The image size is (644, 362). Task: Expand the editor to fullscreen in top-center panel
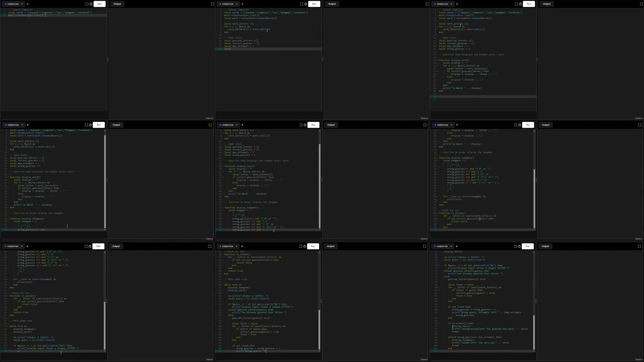[x=301, y=4]
